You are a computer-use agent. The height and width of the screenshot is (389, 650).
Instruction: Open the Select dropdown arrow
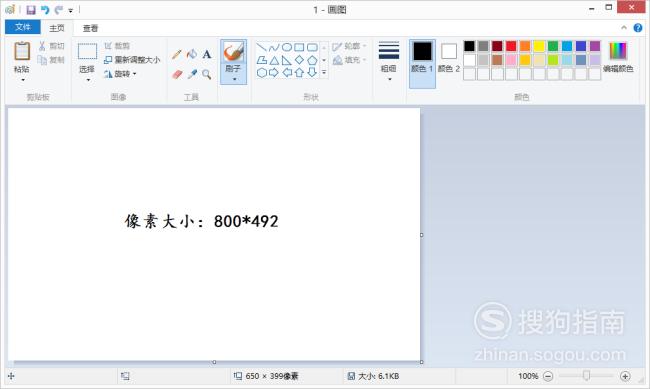(x=88, y=80)
